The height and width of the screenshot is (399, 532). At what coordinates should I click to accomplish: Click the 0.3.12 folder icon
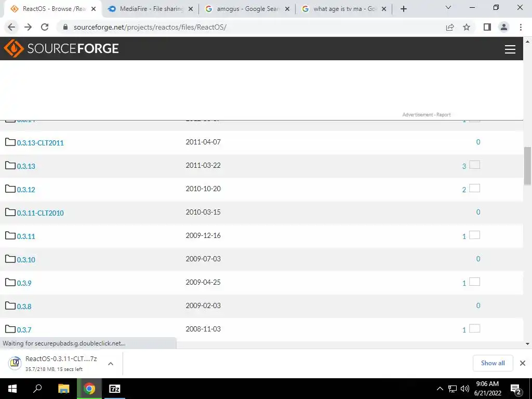coord(10,189)
